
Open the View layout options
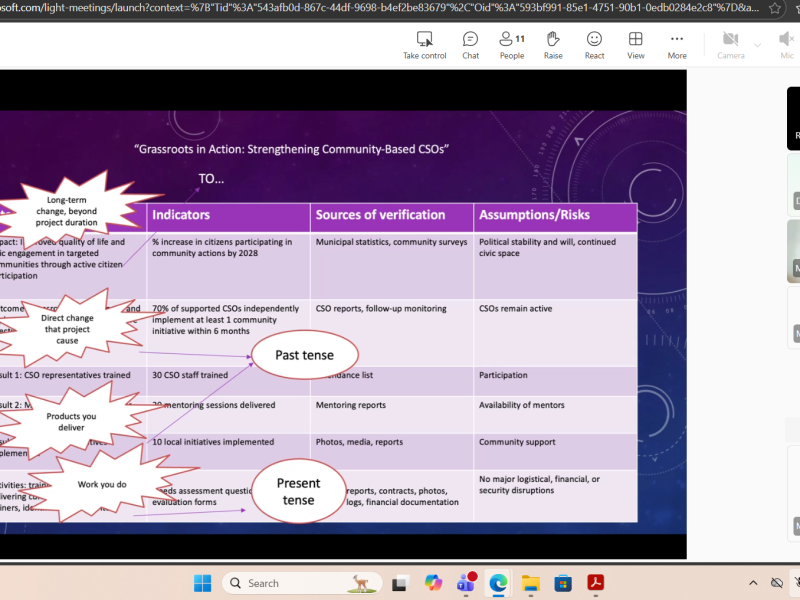(x=635, y=44)
